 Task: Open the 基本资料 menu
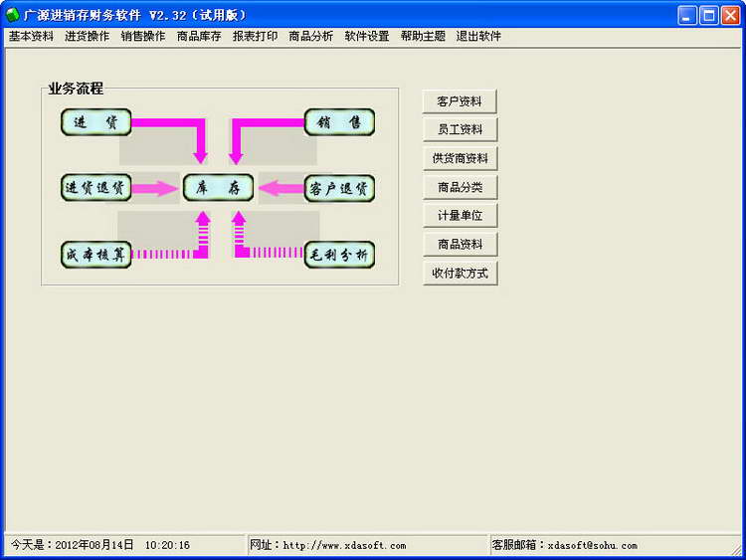(x=31, y=36)
